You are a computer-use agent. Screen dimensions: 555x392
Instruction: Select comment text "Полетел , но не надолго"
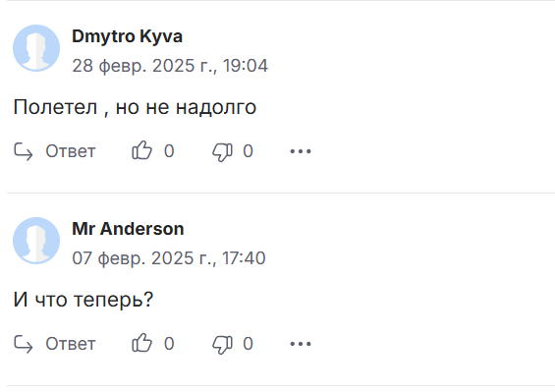tap(135, 107)
